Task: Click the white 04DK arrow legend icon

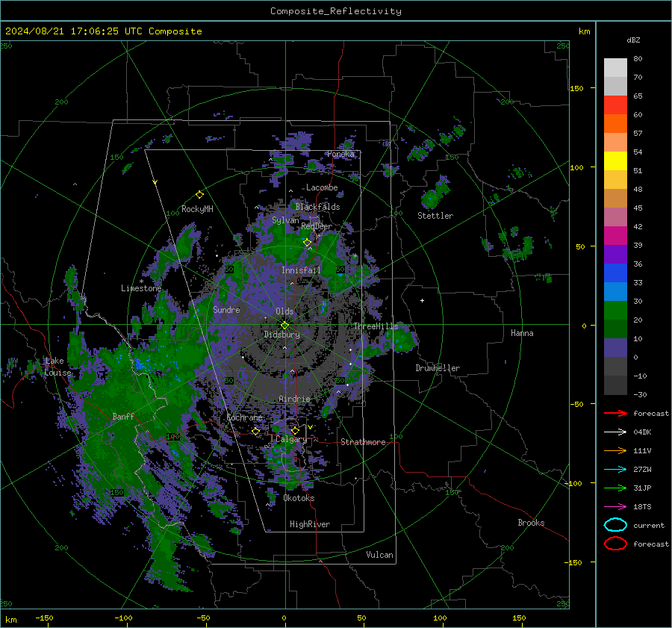Action: [615, 432]
